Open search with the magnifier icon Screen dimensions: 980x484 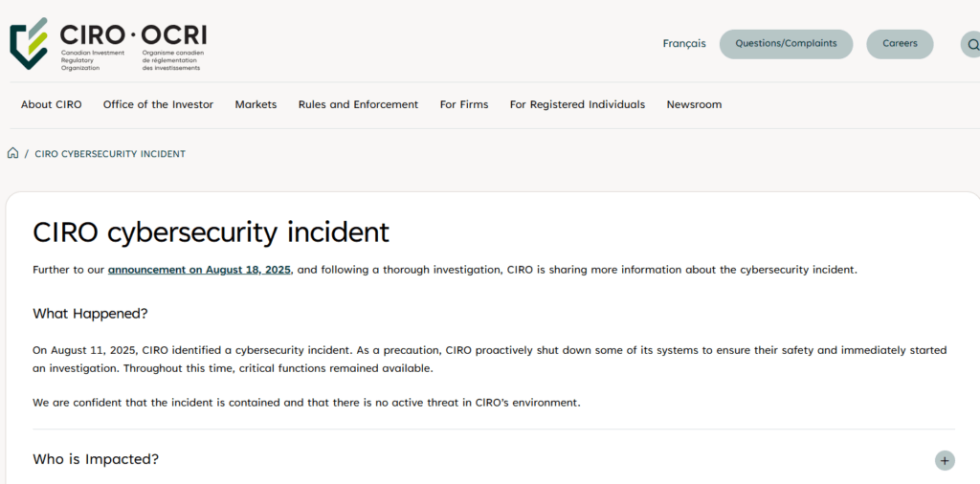click(972, 44)
